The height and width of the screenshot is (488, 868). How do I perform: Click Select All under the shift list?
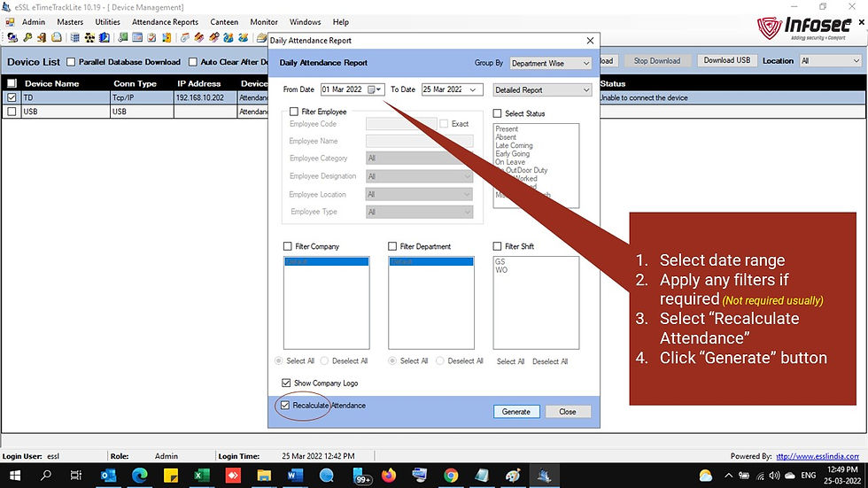pyautogui.click(x=510, y=361)
